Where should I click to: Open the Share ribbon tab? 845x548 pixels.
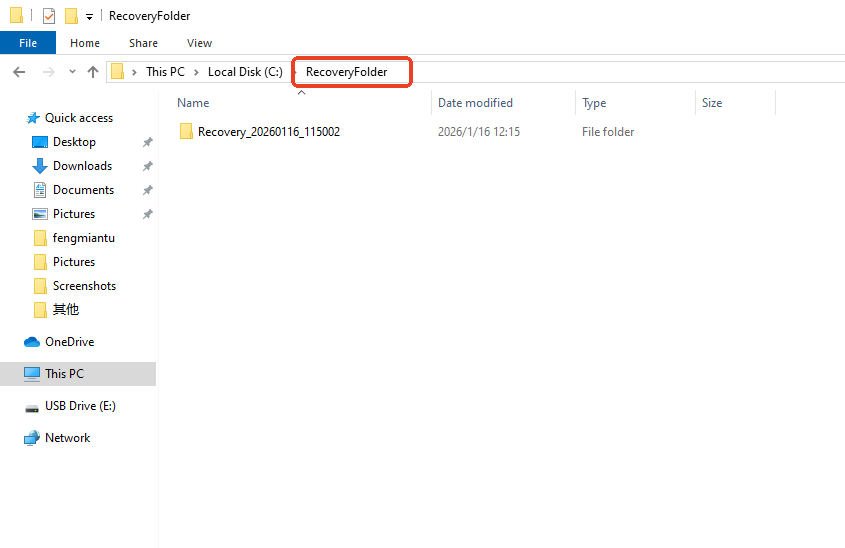[x=143, y=43]
